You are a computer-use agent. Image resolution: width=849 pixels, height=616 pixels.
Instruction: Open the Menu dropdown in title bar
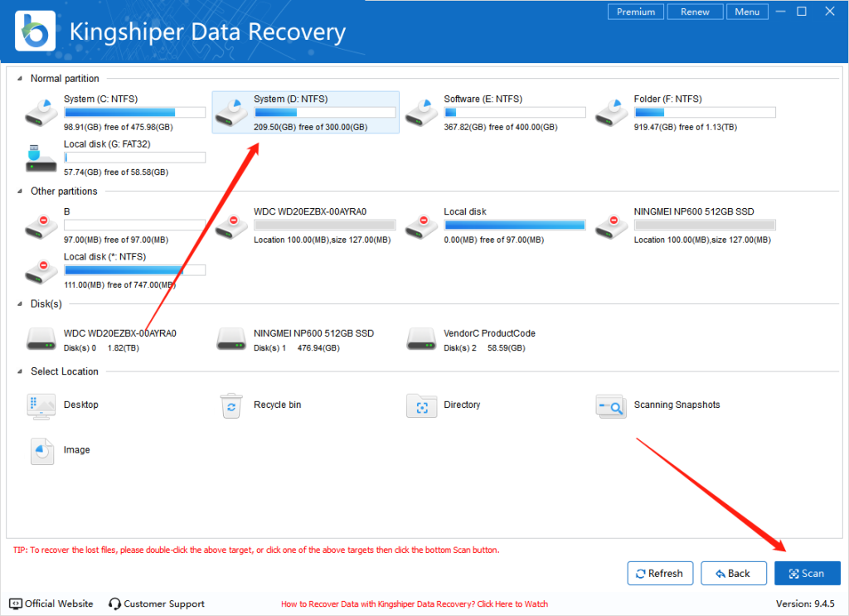click(x=747, y=12)
